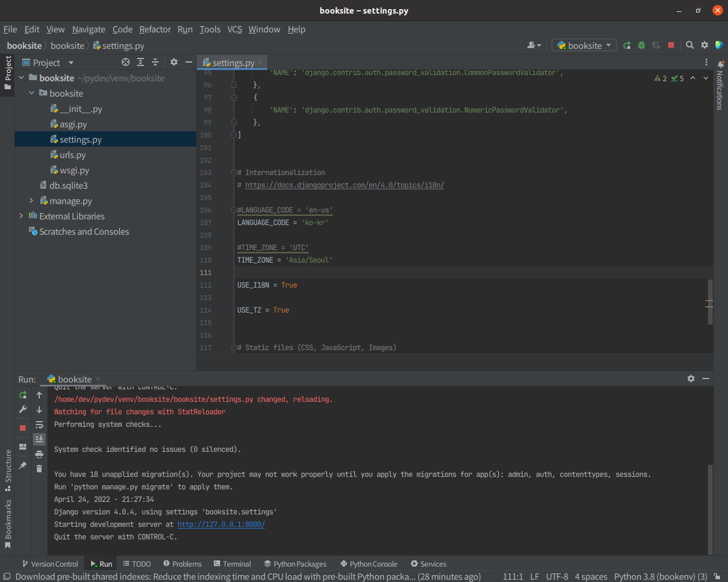
Task: Open the Notifications sidebar panel
Action: point(720,86)
